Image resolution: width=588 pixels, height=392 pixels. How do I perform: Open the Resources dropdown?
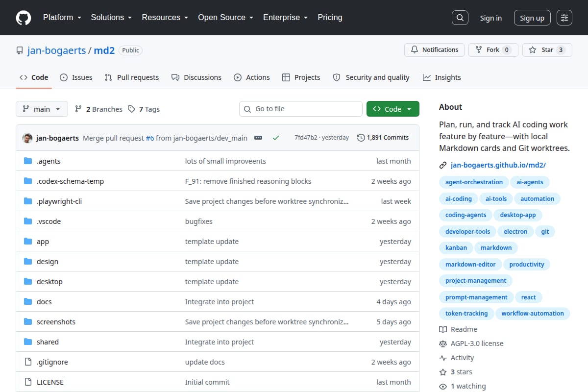tap(165, 17)
